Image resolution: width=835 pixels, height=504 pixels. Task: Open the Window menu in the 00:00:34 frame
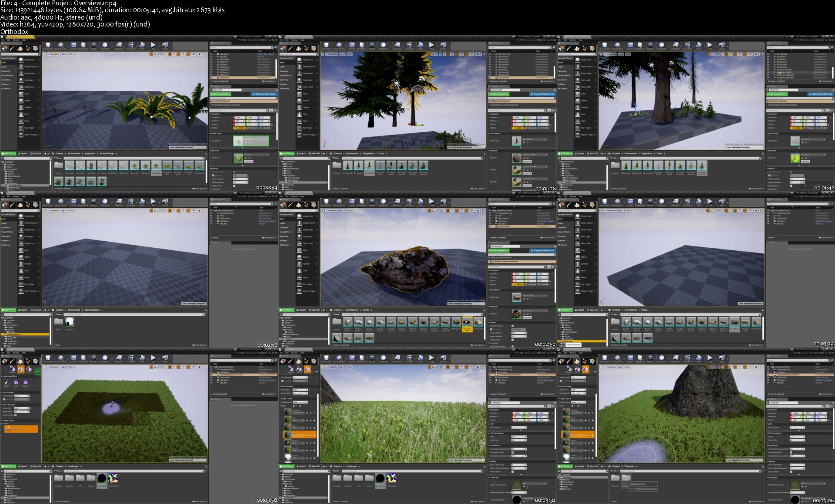tap(16, 40)
